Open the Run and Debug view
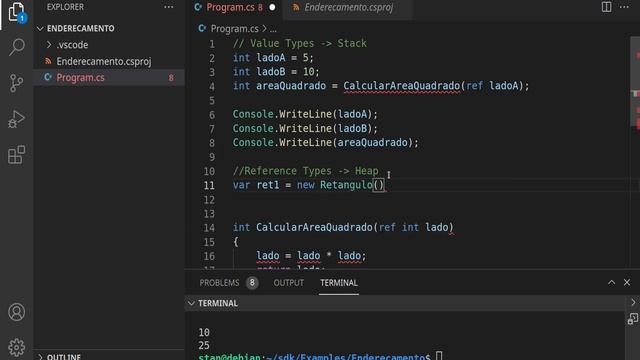 (16, 119)
